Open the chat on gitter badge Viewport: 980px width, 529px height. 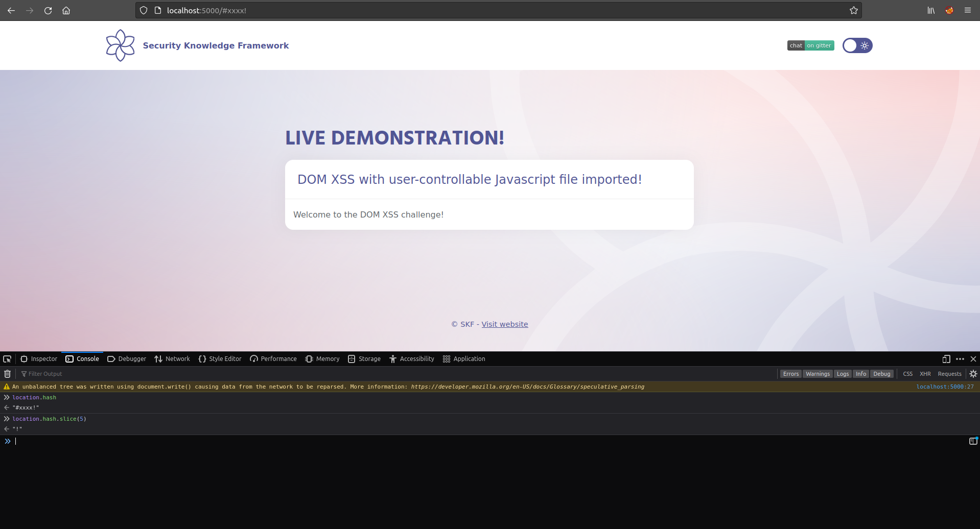point(810,45)
